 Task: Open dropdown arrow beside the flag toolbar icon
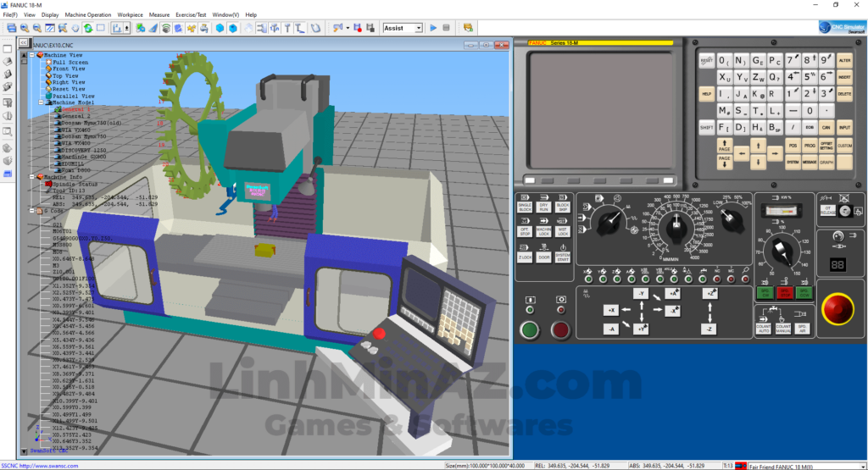pos(348,28)
